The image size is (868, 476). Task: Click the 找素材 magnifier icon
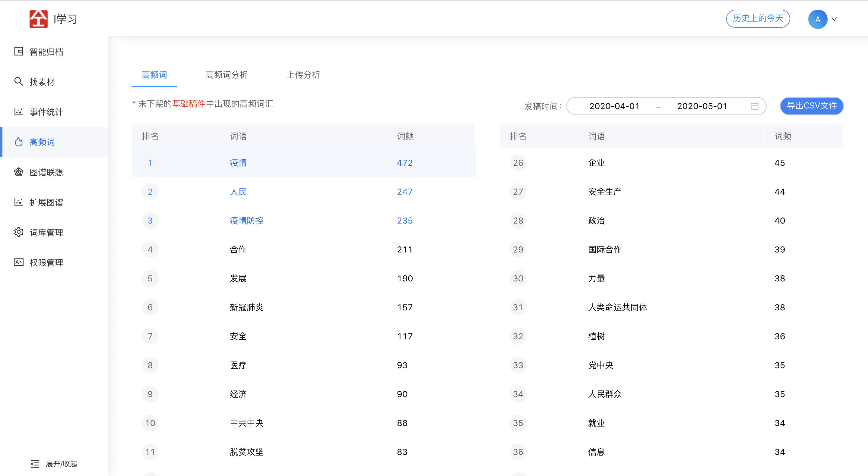(x=18, y=81)
